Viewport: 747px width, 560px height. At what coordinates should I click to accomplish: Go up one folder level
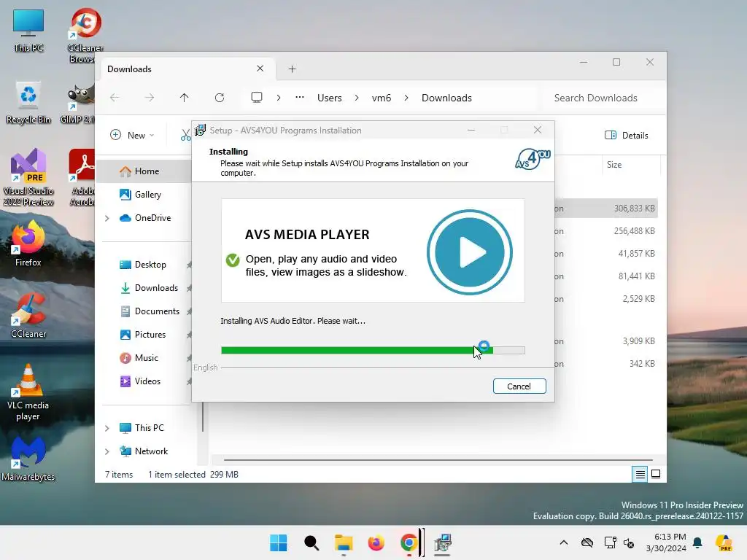[x=185, y=98]
